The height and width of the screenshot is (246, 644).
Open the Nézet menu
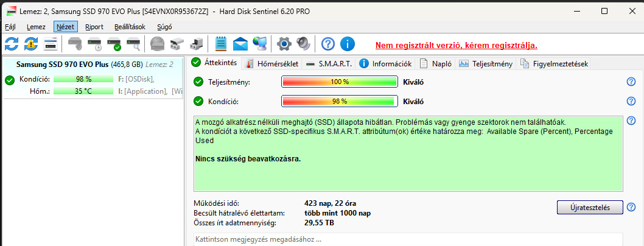65,27
